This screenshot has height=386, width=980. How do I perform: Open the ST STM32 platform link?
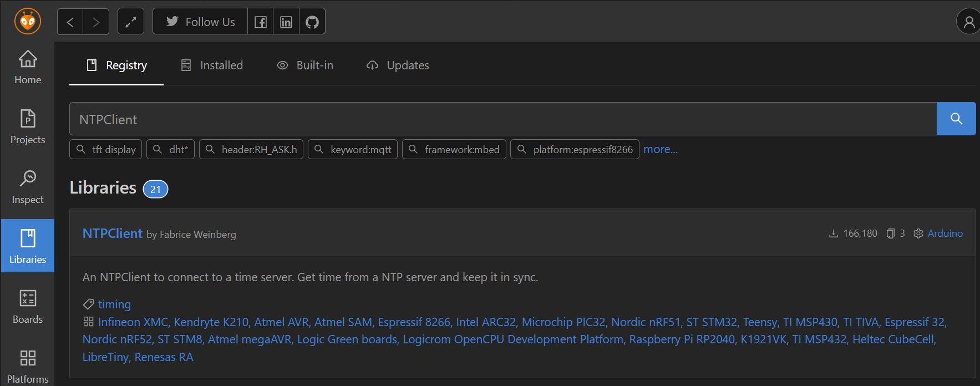point(712,322)
